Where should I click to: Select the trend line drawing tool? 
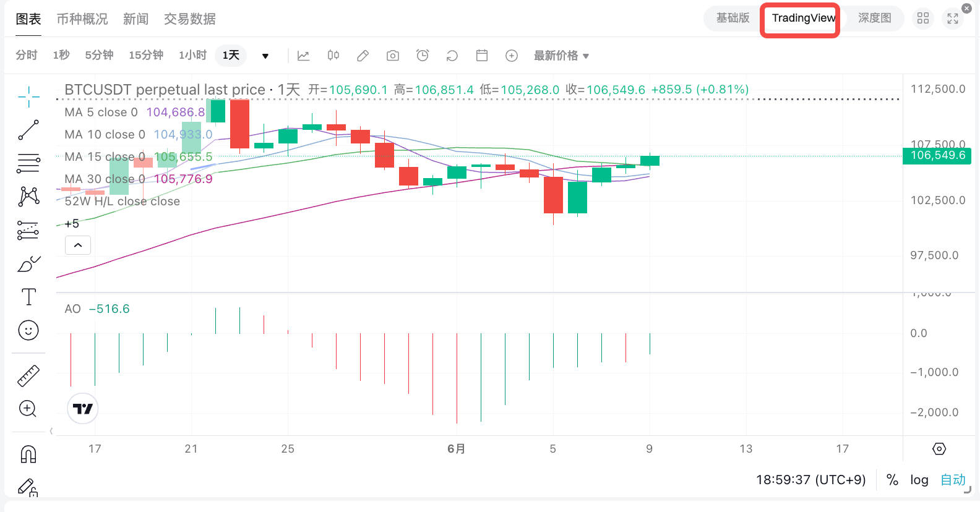[x=28, y=130]
